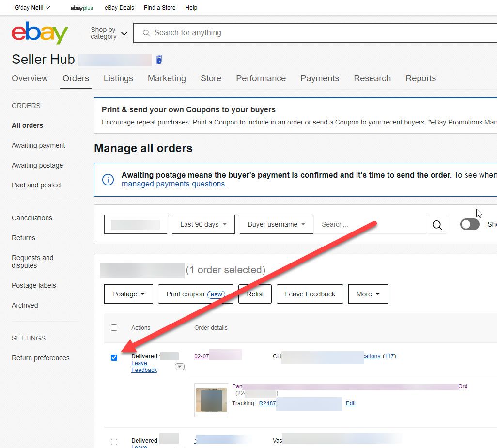Switch to the Store tab
This screenshot has height=448, width=497.
point(211,78)
